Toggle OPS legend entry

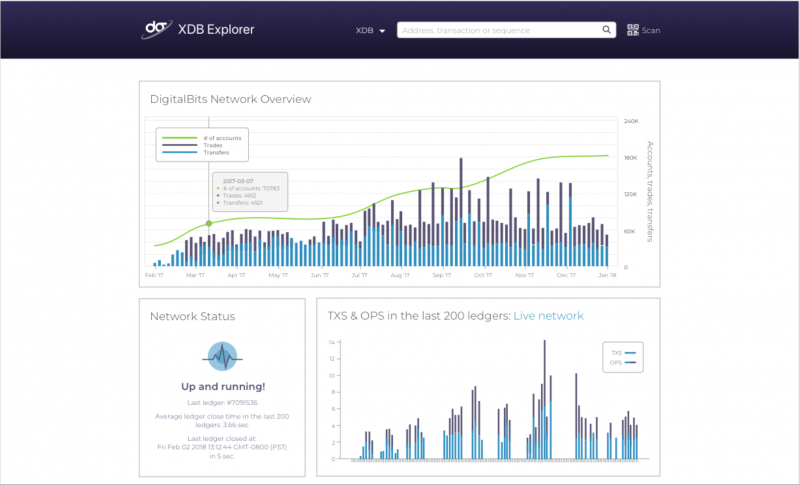[x=622, y=363]
